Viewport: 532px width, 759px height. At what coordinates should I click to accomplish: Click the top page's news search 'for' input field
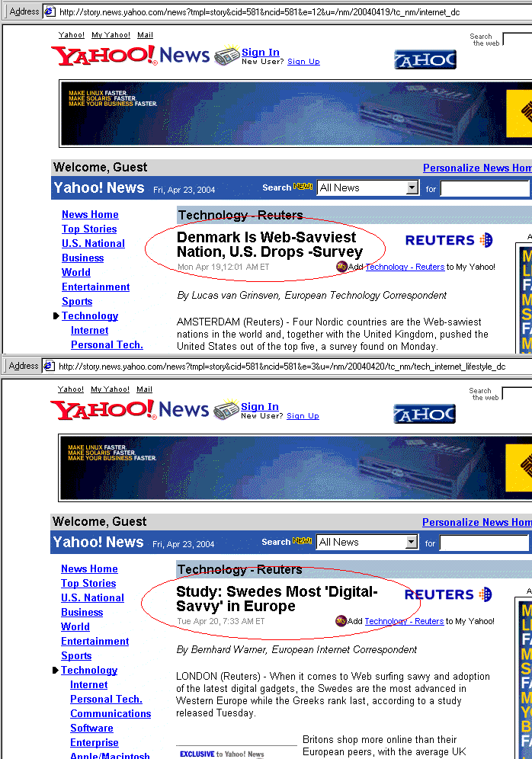coord(485,189)
